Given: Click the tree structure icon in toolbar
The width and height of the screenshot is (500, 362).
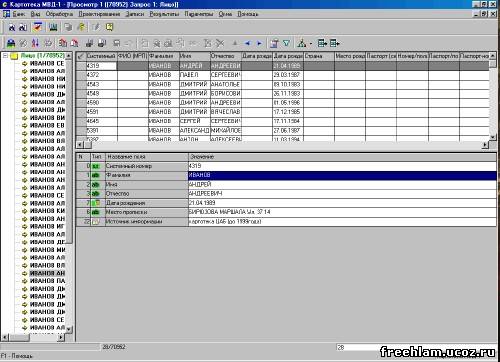Looking at the screenshot, I should pos(302,43).
